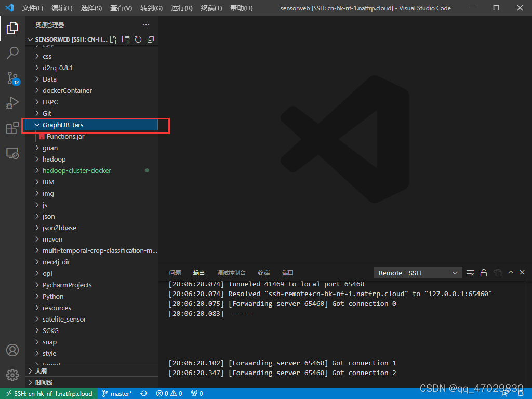Open the Remote Explorer icon
Viewport: 532px width, 399px height.
[12, 152]
